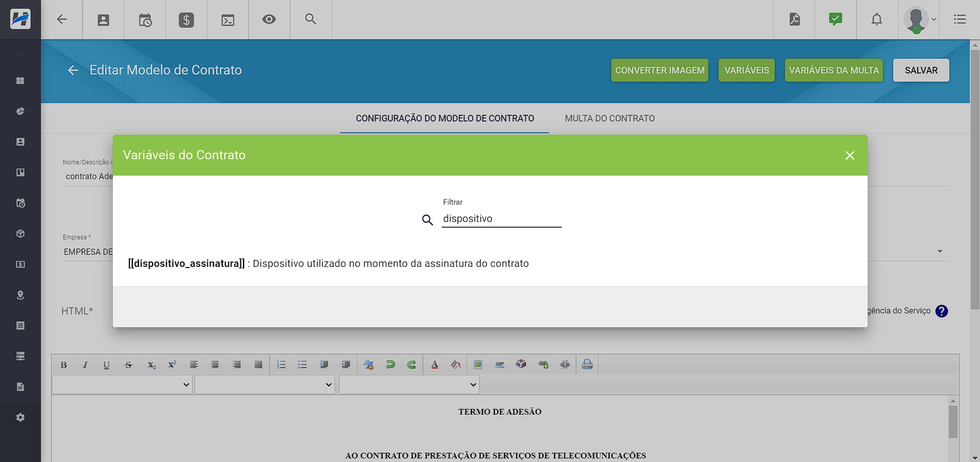
Task: Open the contact card icon in top toolbar
Action: [104, 20]
